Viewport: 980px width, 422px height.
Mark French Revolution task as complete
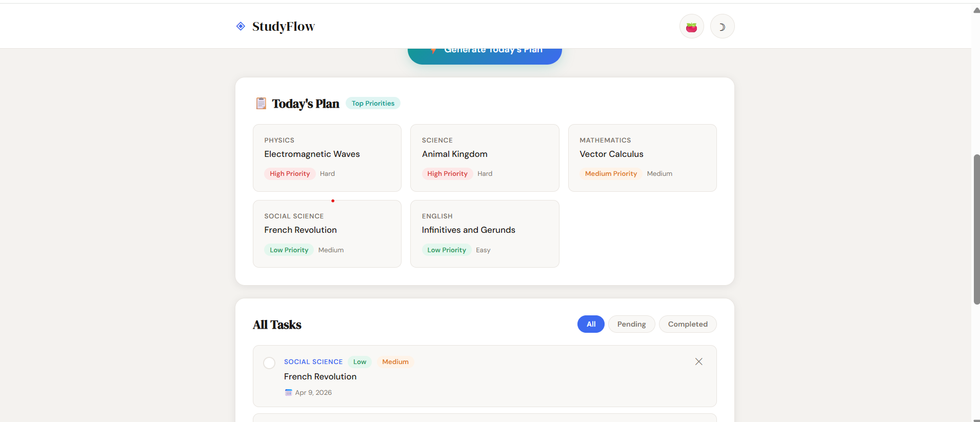tap(269, 363)
